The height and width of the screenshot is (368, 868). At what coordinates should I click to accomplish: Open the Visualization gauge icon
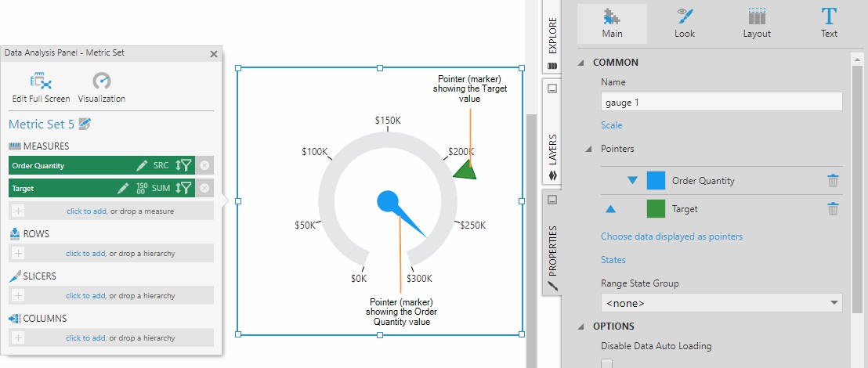[102, 81]
